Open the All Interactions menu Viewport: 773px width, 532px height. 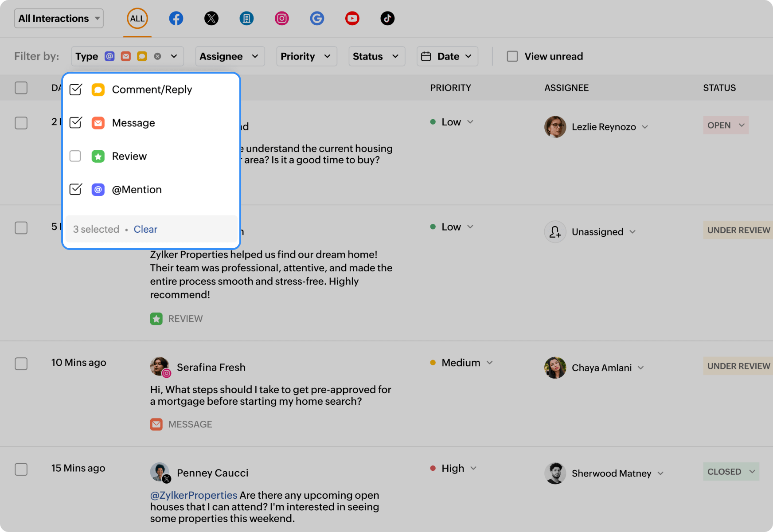coord(58,18)
